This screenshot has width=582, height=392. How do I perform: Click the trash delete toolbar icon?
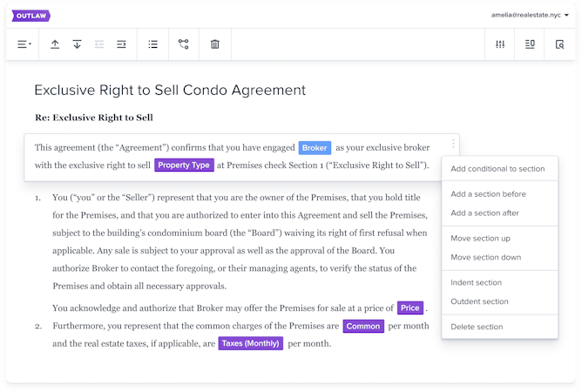tap(214, 44)
